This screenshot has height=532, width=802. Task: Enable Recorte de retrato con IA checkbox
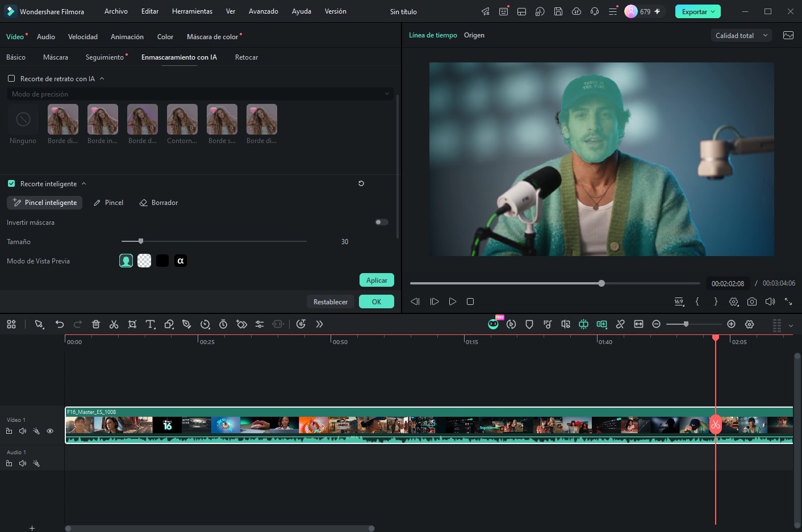pyautogui.click(x=11, y=78)
